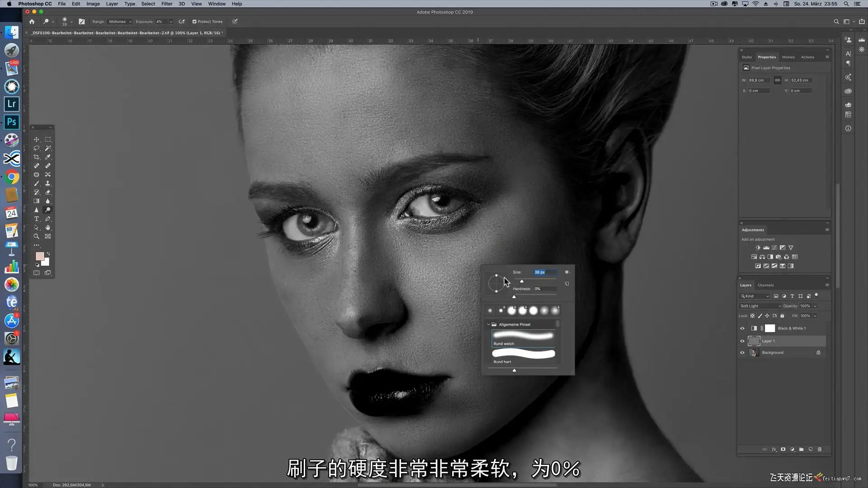
Task: Select the Horizontal Type tool
Action: (x=37, y=219)
